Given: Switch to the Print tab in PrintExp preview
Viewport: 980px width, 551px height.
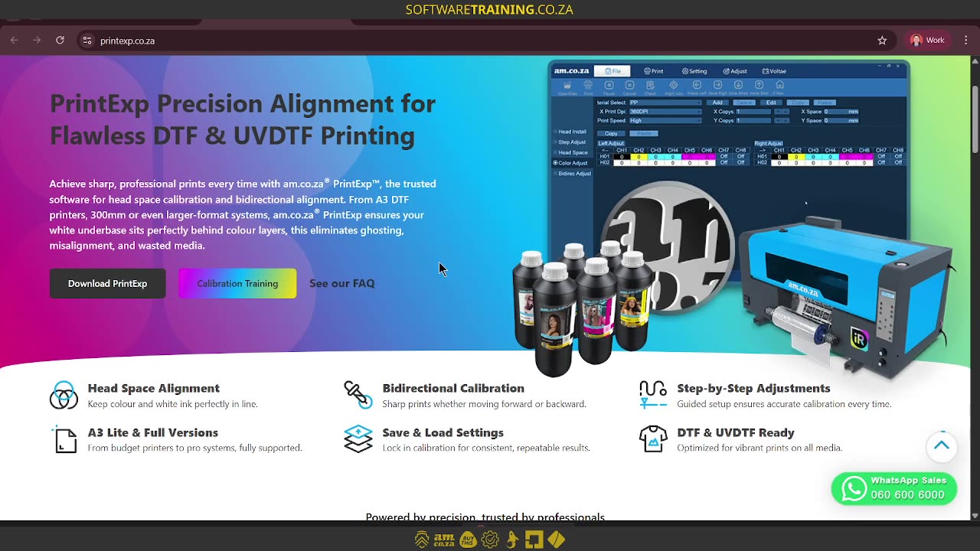Looking at the screenshot, I should (653, 71).
